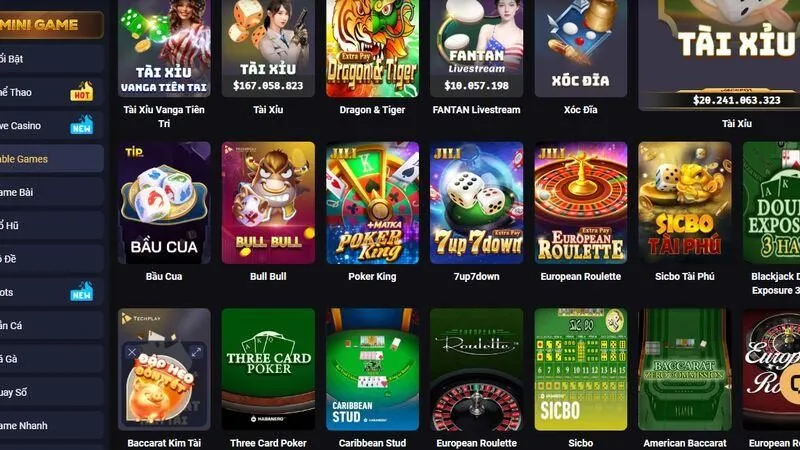This screenshot has width=800, height=450.
Task: Click the HOT badge beside Thể Thao
Action: [82, 92]
